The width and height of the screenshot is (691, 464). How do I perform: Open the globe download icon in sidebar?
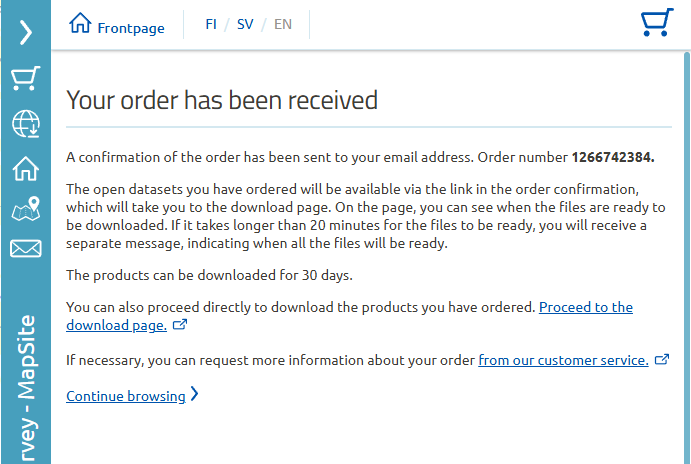(x=26, y=124)
